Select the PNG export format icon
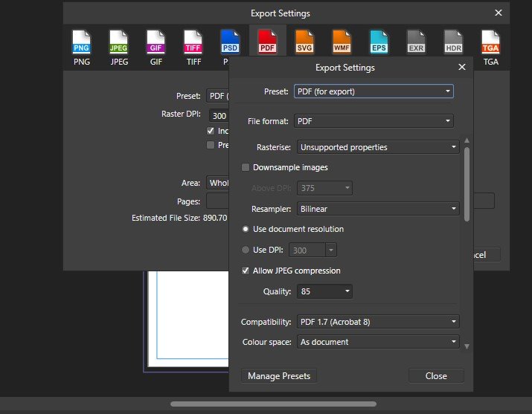 click(81, 47)
